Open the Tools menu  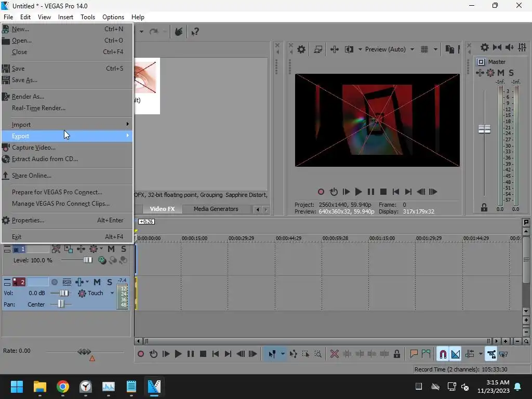point(87,17)
